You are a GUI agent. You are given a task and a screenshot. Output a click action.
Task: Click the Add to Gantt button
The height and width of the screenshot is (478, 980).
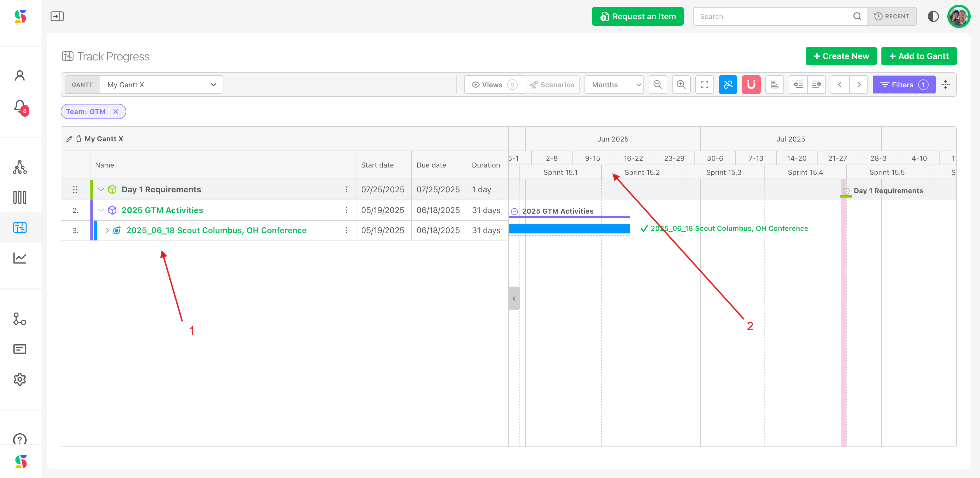[918, 56]
